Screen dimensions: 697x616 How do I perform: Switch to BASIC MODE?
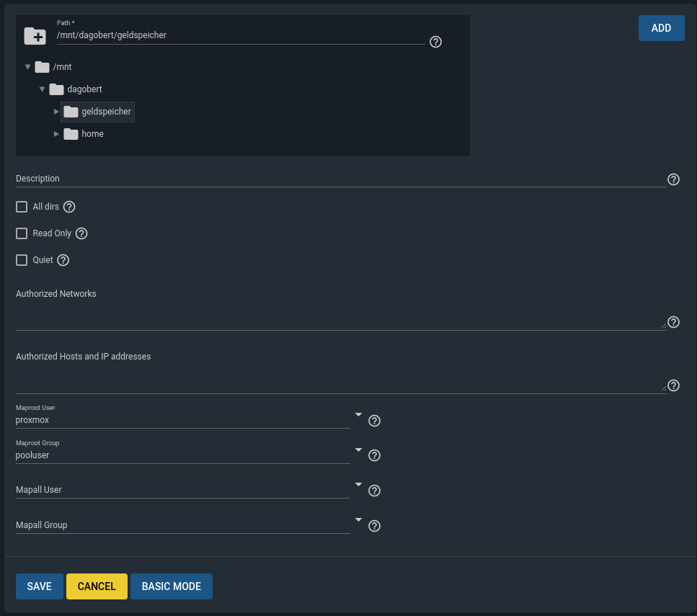click(x=171, y=586)
